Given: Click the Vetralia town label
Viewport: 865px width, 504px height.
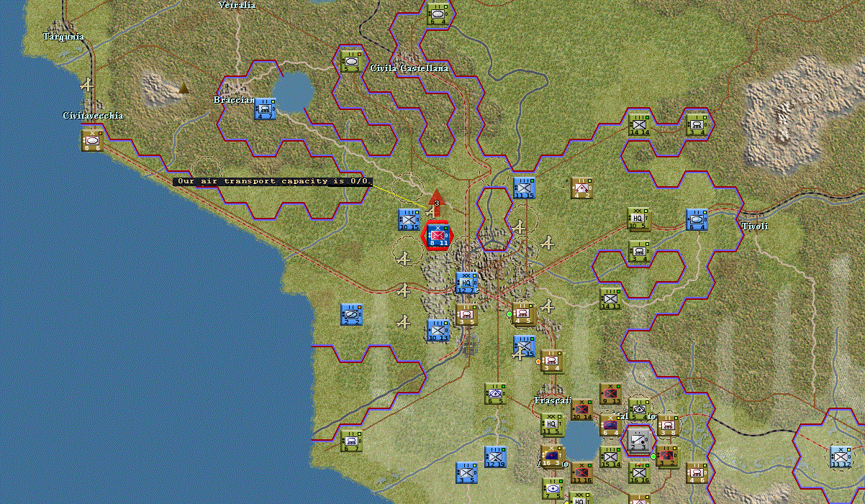Looking at the screenshot, I should click(x=237, y=5).
